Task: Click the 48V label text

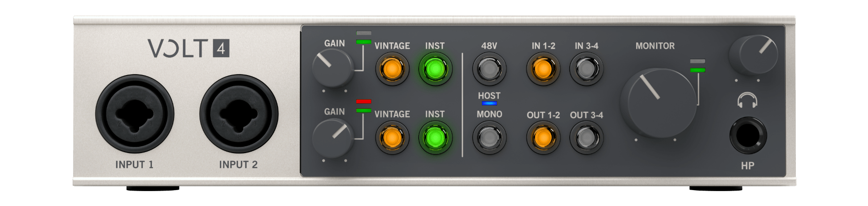Action: click(489, 46)
